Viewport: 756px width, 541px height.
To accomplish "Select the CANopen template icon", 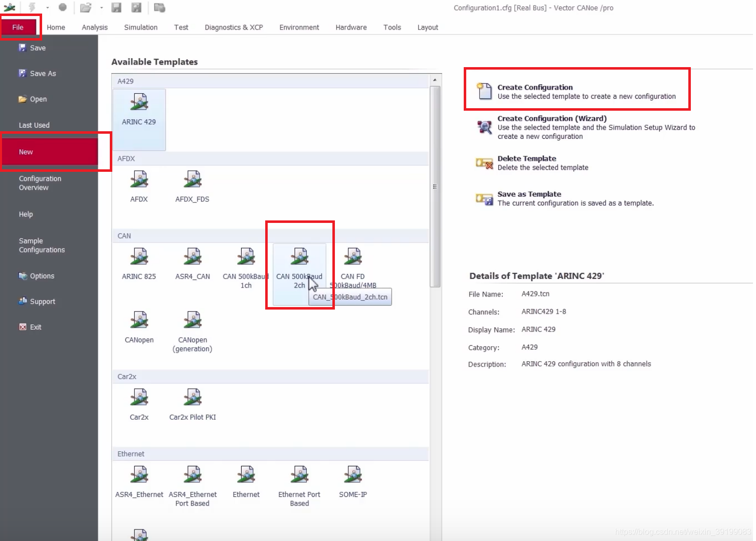I will [139, 320].
